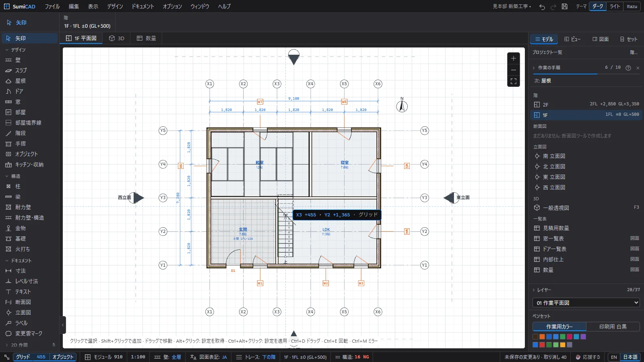
Task: Choose the 手摺 (handrail) tool
Action: (x=30, y=144)
